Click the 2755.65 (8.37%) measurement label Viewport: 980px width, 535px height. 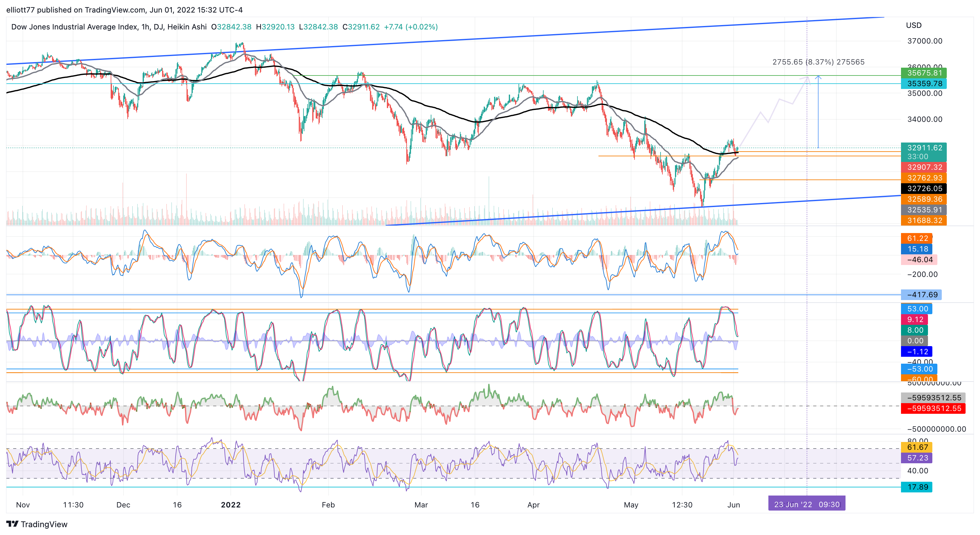(x=818, y=62)
